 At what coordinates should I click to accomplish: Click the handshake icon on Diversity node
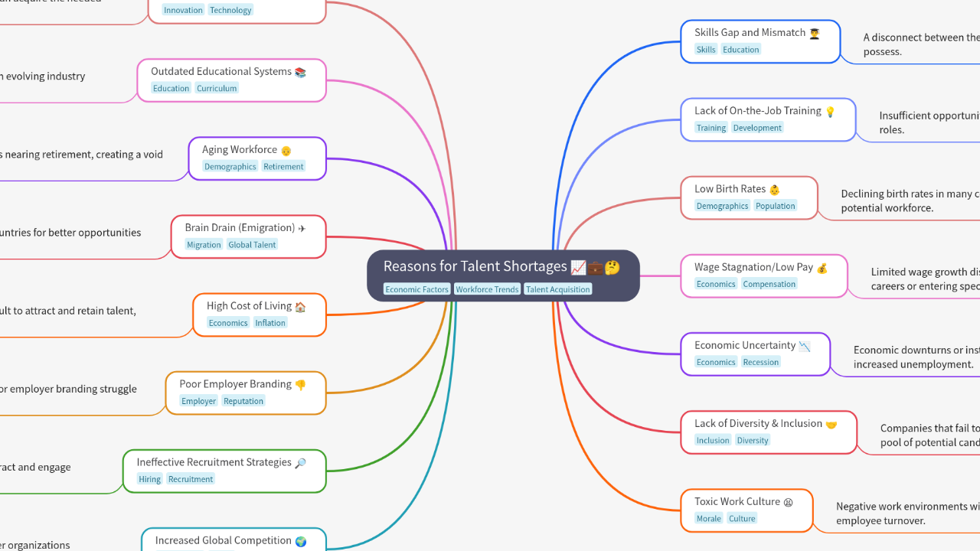pos(831,424)
